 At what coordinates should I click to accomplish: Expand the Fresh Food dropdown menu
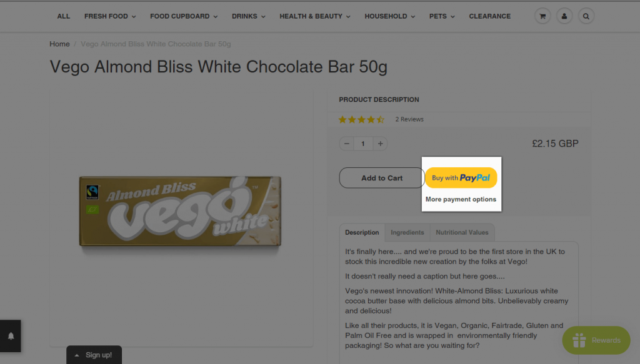[110, 16]
